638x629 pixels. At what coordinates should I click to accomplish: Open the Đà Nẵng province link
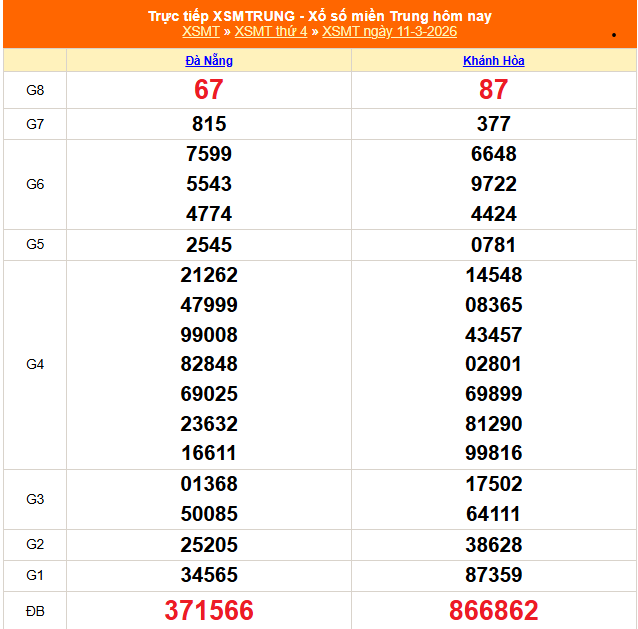click(209, 61)
